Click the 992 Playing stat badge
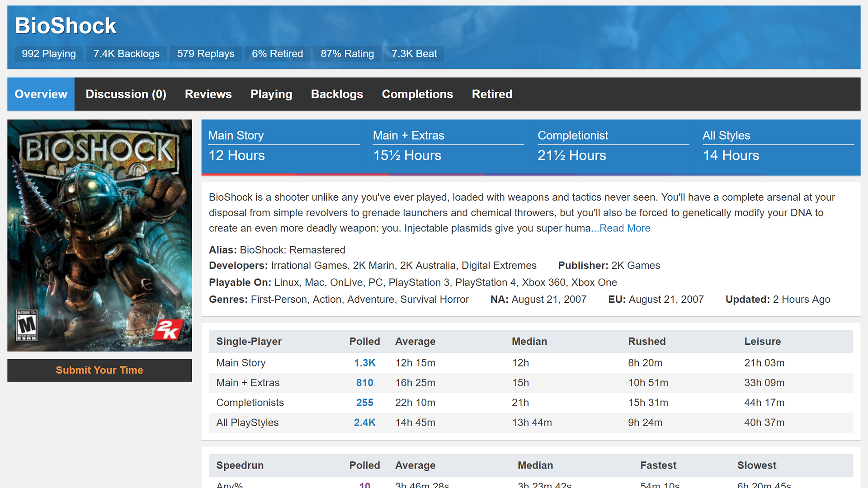This screenshot has width=868, height=488. [x=49, y=54]
